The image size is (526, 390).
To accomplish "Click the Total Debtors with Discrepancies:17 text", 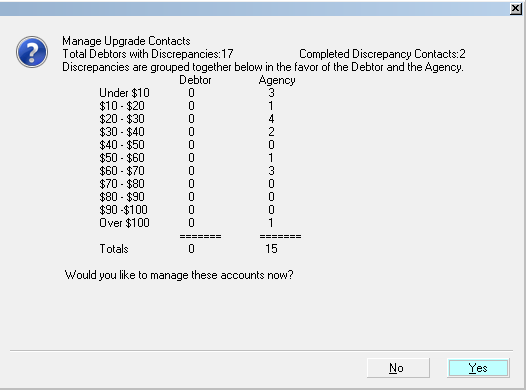I will coord(148,54).
